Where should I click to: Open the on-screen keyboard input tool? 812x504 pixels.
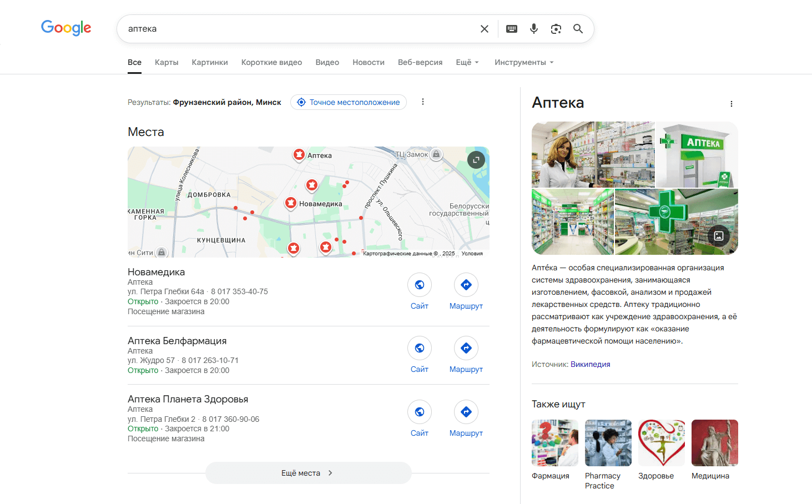(512, 29)
